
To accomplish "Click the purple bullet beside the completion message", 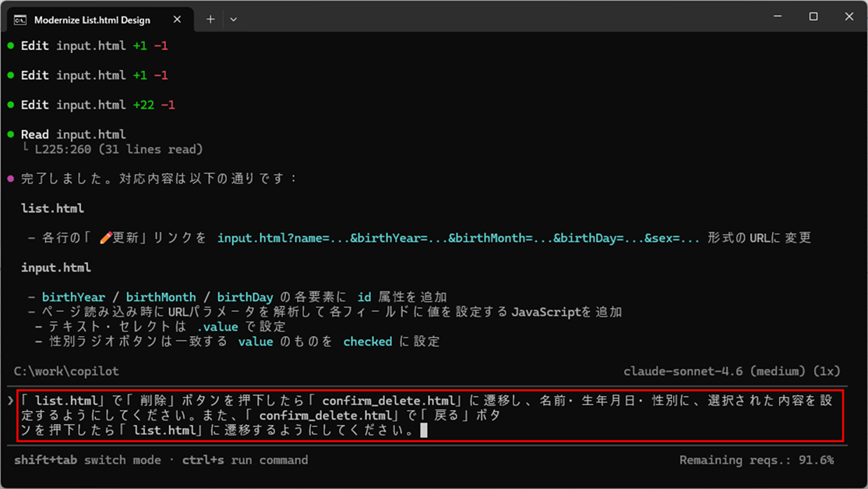I will (x=11, y=179).
